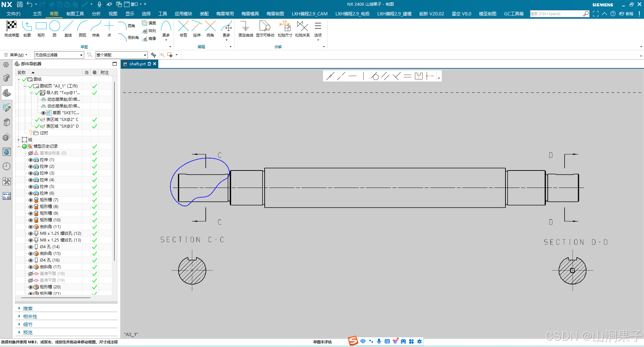Collapse the 图纸 tree node
Viewport: 644px width, 347px height.
pos(19,79)
